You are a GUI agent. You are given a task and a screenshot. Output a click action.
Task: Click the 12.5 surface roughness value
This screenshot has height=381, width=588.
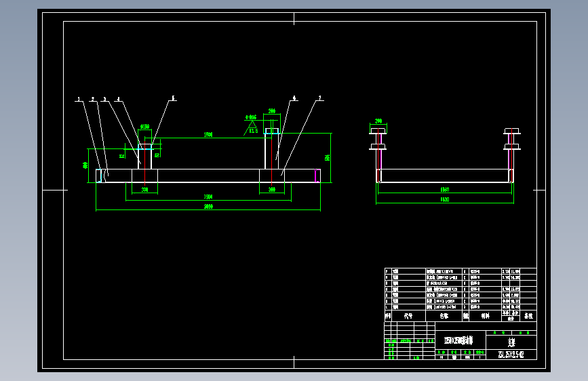254,131
